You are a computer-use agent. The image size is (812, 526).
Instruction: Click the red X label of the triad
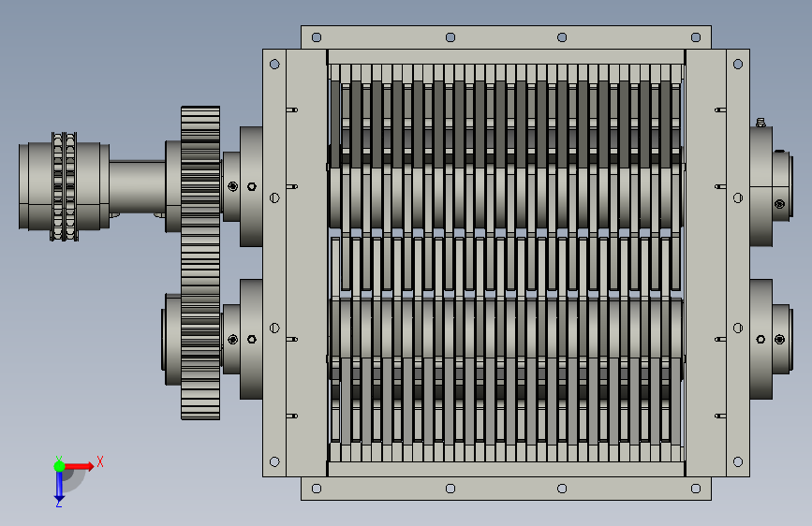coord(100,461)
